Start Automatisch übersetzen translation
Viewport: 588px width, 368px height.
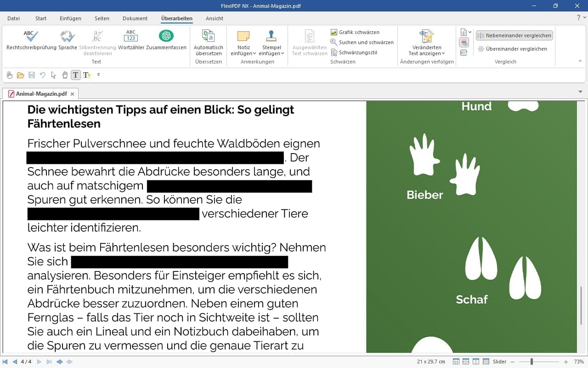pos(209,43)
